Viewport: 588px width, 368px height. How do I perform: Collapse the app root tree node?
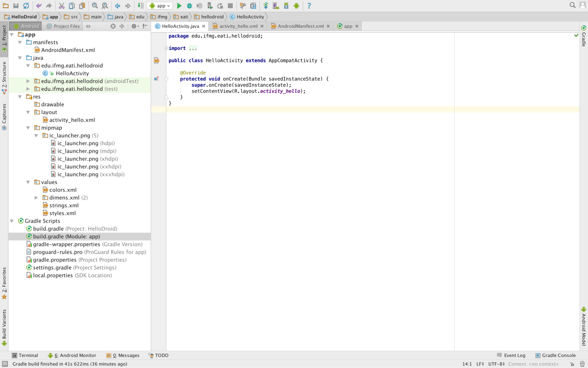tap(12, 35)
